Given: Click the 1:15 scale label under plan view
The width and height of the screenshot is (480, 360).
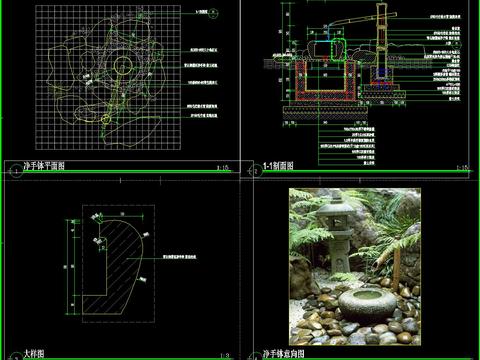Looking at the screenshot, I should coord(223,167).
